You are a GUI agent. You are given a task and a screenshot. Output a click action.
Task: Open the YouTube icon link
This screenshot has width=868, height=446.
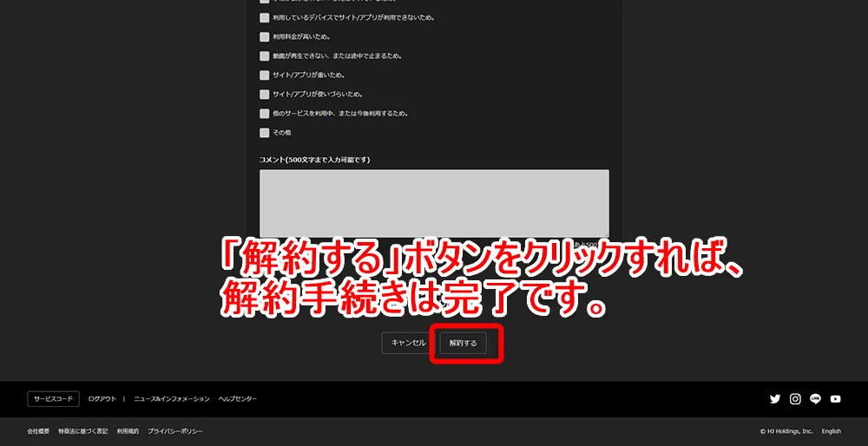click(835, 399)
